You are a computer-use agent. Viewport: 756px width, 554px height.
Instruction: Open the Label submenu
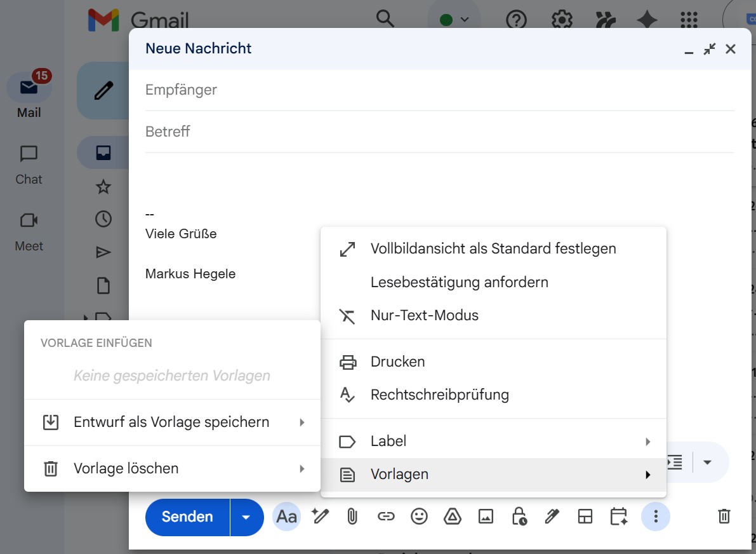[388, 441]
